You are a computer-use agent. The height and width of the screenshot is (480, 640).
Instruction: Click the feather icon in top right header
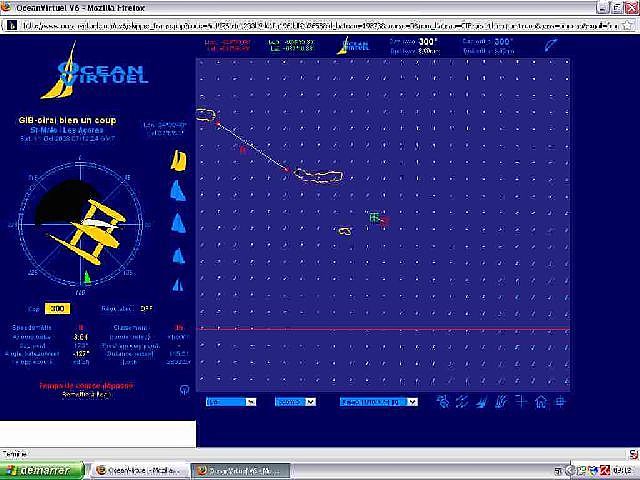point(551,45)
